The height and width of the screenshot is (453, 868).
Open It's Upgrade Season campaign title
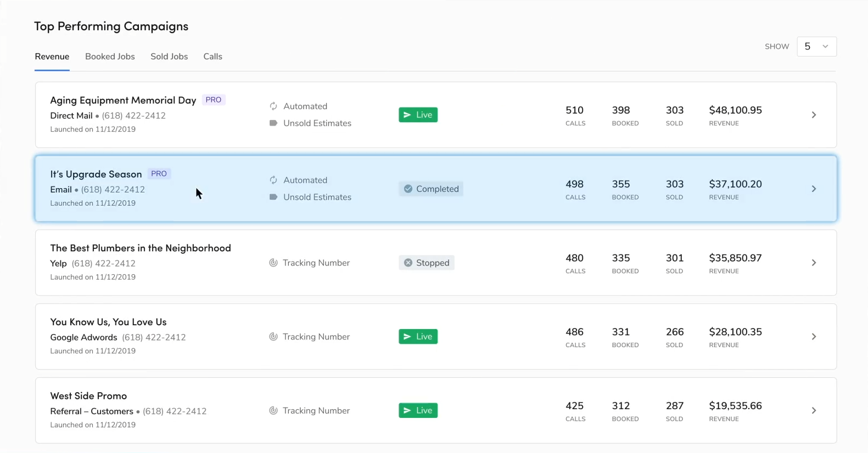pyautogui.click(x=96, y=174)
